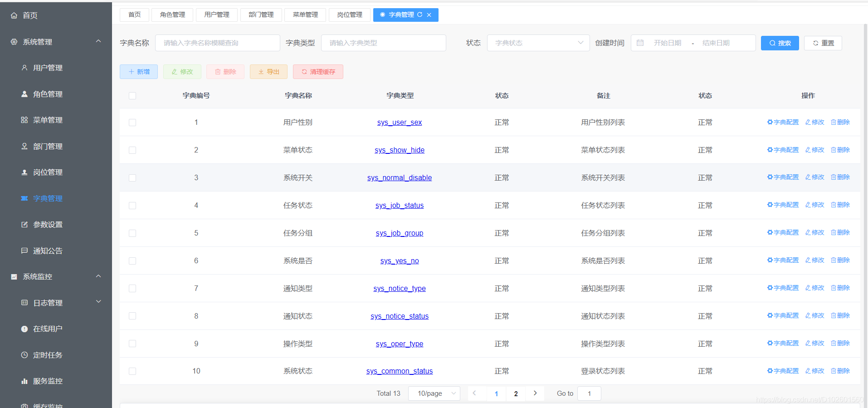Check the row 2 菜单状态 checkbox
Image resolution: width=868 pixels, height=408 pixels.
pos(132,150)
